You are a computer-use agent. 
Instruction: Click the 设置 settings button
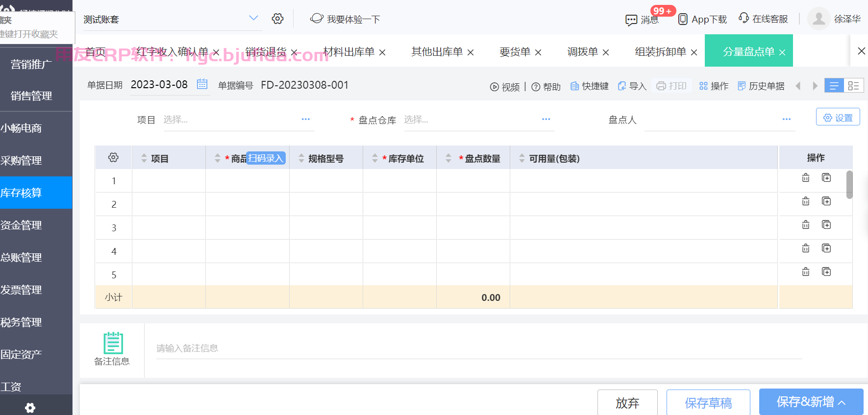(838, 117)
